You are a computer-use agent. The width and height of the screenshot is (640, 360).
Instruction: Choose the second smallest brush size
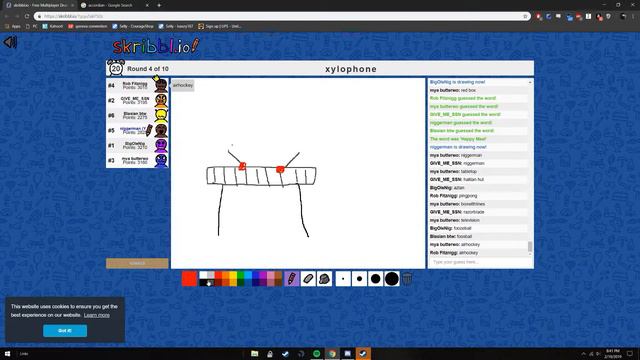[x=359, y=279]
